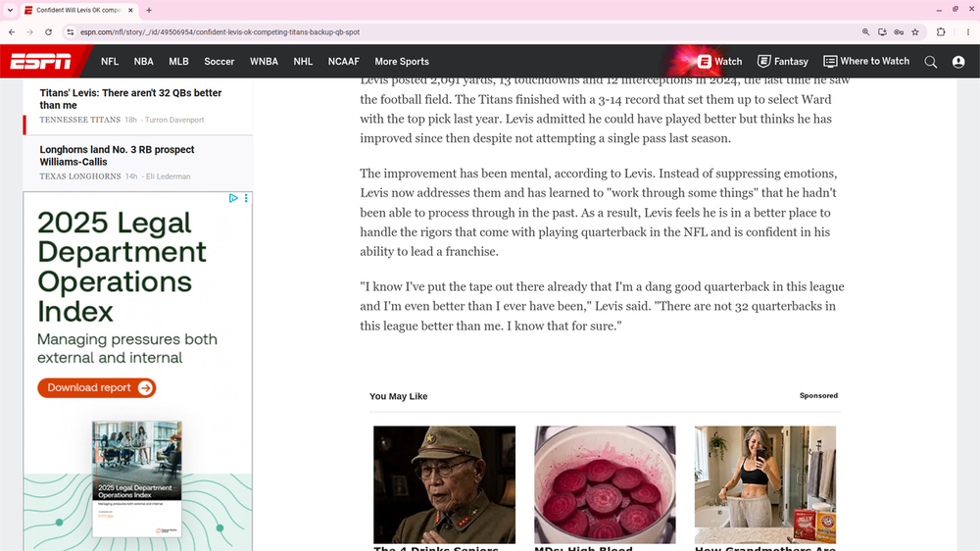Screen dimensions: 980x551
Task: Open the woman in loose pants sponsored thumbnail
Action: [765, 484]
